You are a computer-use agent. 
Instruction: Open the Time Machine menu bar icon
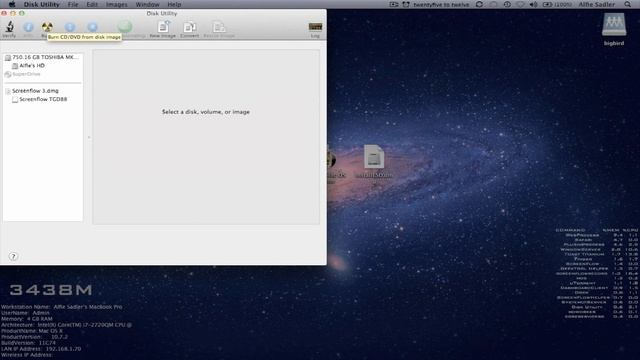click(507, 4)
